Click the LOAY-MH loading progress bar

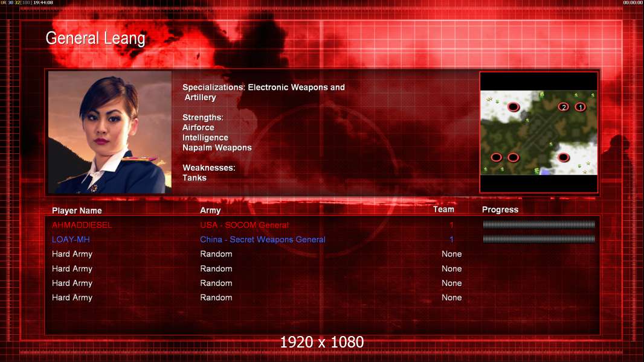(x=539, y=239)
